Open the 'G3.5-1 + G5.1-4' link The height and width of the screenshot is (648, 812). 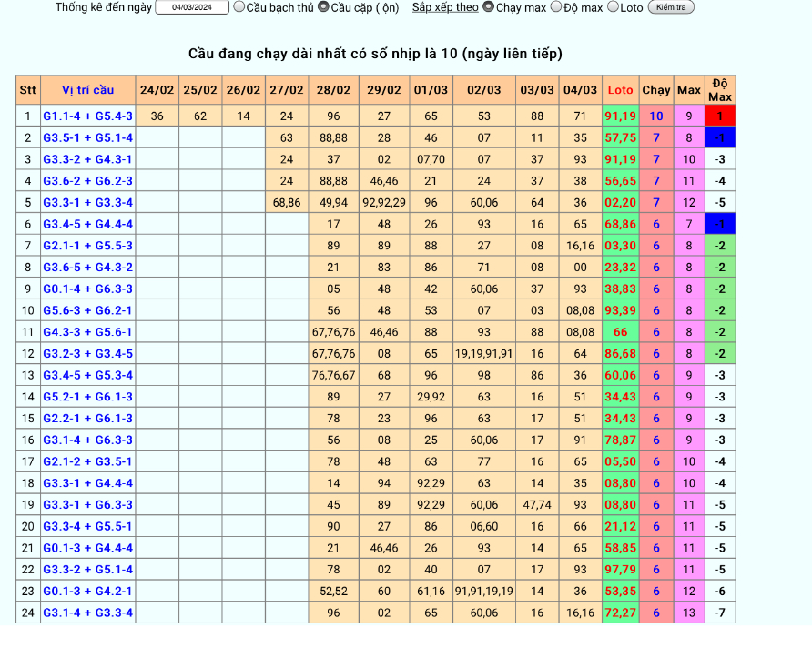pyautogui.click(x=87, y=138)
